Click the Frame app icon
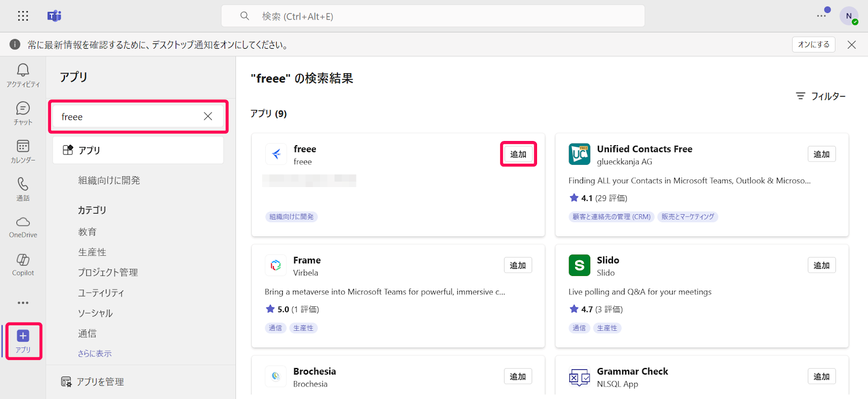 click(x=276, y=265)
